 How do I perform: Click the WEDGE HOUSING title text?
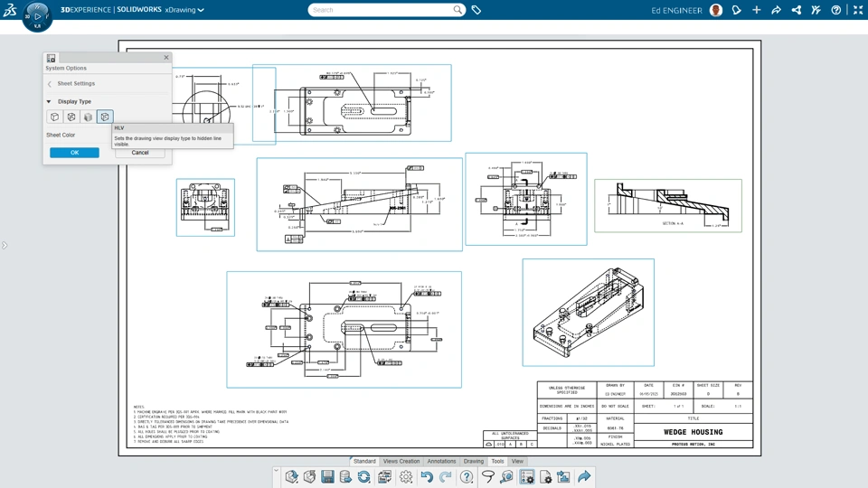(x=693, y=432)
